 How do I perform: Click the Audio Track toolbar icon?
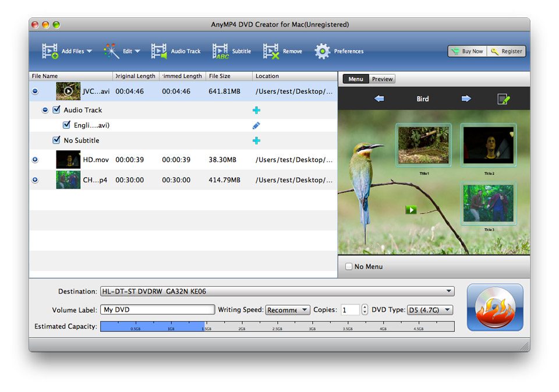(159, 51)
